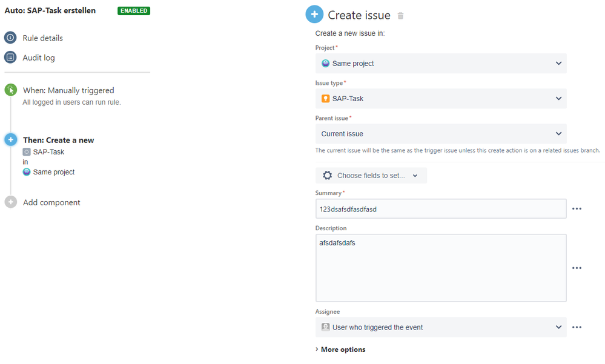Viewport: 605px width, 364px height.
Task: Click the rule title Auto: SAP-Task erstellen
Action: (50, 10)
